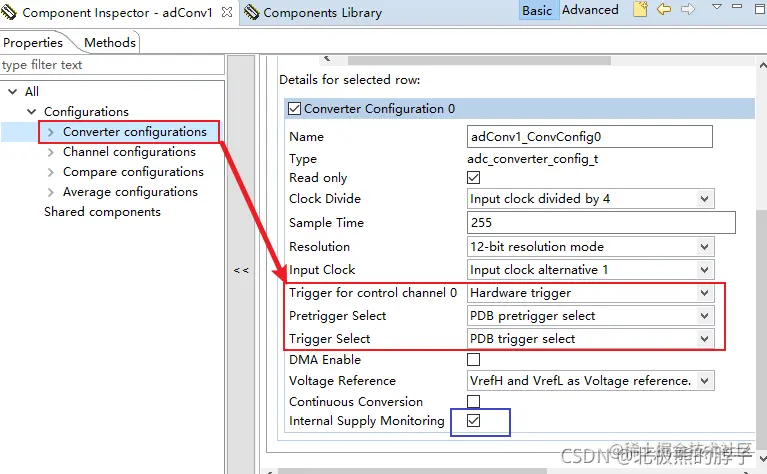The width and height of the screenshot is (767, 474).
Task: Click the vertical scrollbar up arrow
Action: pos(762,65)
